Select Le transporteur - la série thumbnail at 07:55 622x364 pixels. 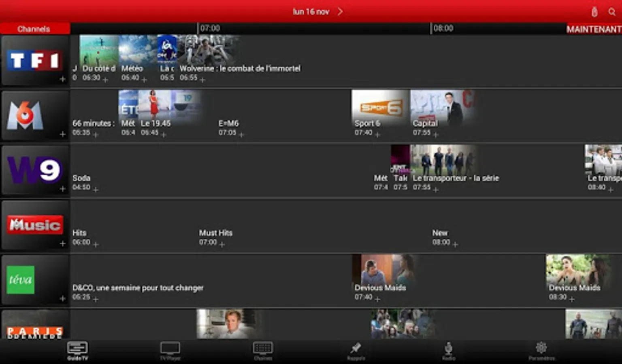(x=444, y=159)
